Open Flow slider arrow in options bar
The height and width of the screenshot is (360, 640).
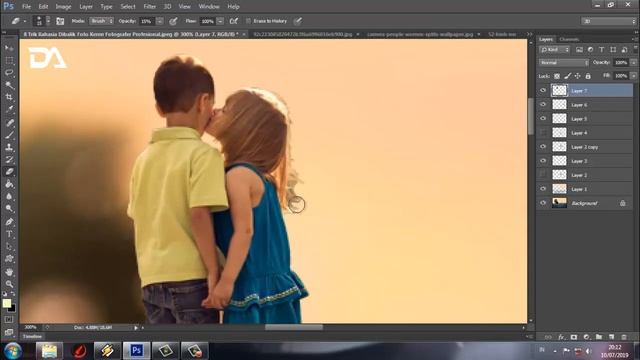pyautogui.click(x=220, y=21)
